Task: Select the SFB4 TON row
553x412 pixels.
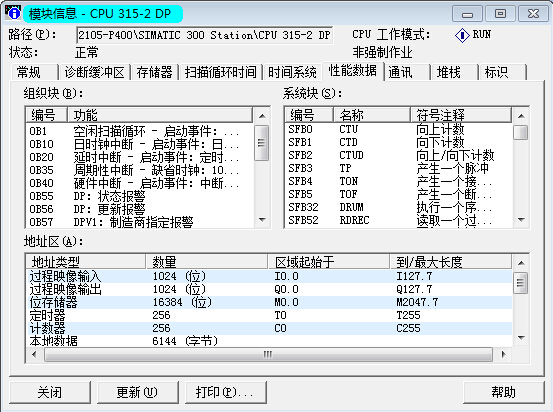Action: (399, 182)
